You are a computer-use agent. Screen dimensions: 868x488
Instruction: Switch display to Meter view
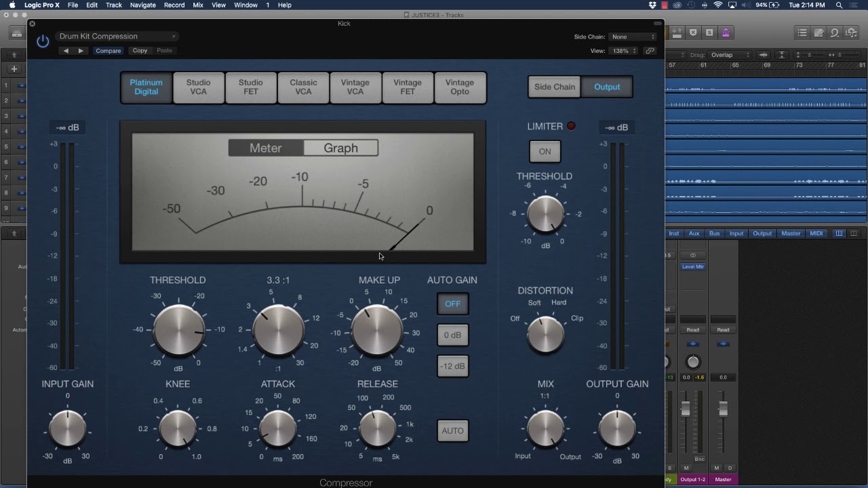pyautogui.click(x=266, y=148)
